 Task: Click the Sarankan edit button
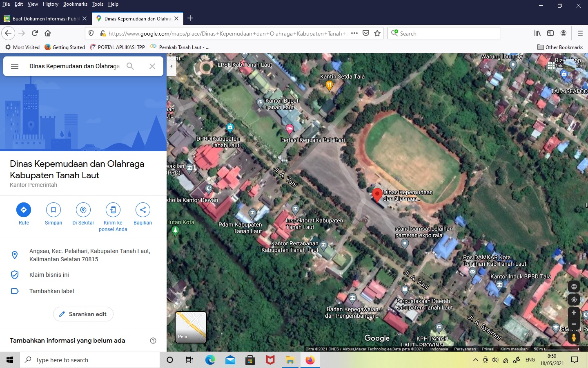coord(83,314)
